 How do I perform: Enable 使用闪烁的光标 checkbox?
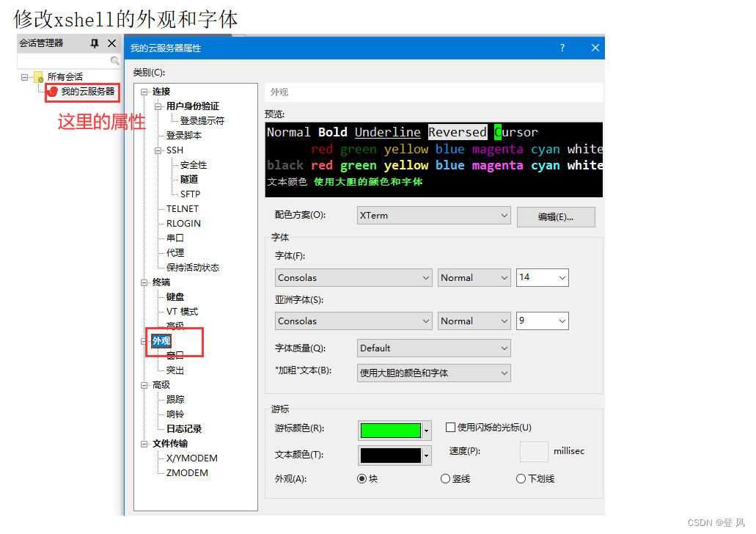tap(450, 428)
